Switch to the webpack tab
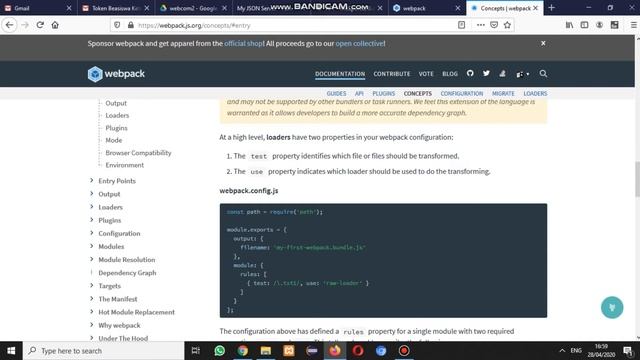 click(426, 8)
